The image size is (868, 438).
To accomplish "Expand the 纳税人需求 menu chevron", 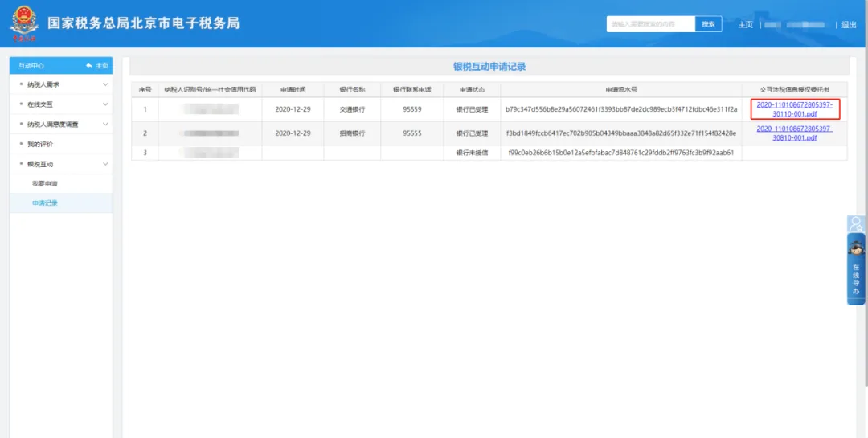I will click(x=106, y=84).
